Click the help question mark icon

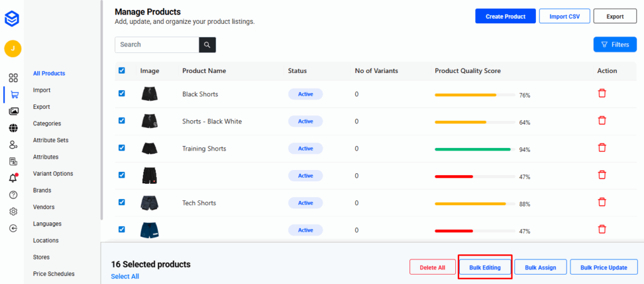(13, 195)
